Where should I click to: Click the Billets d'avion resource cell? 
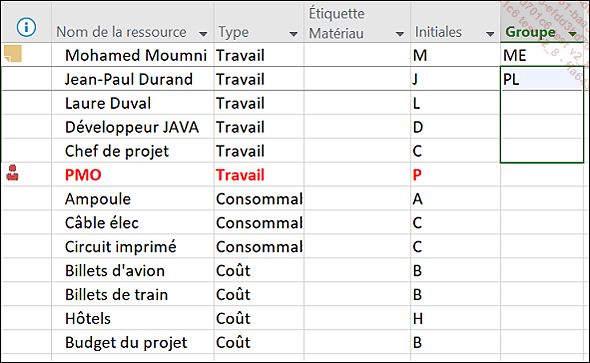(x=133, y=270)
